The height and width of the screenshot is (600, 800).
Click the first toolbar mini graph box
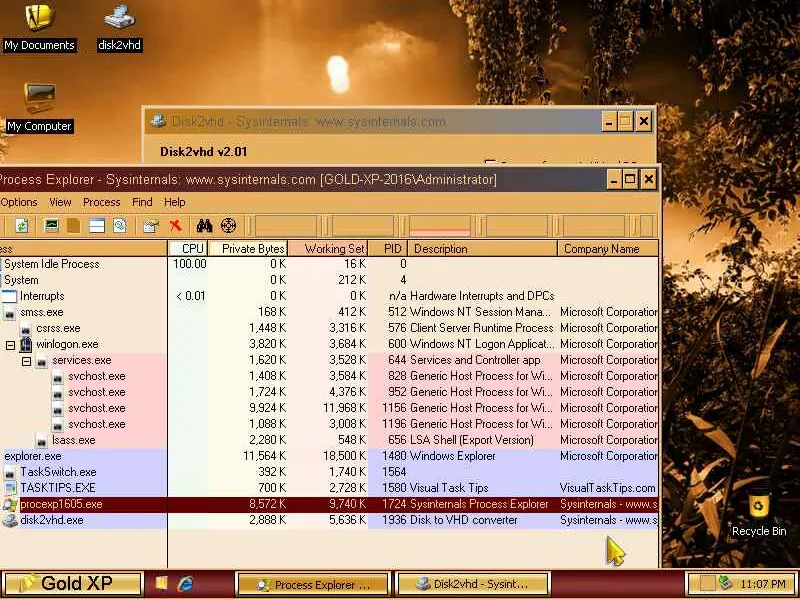click(x=286, y=226)
